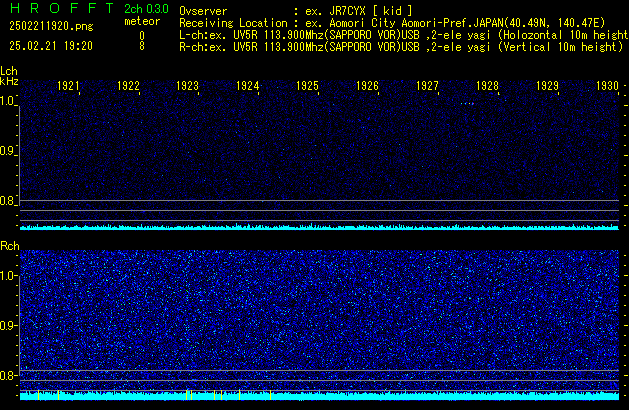Click the Lch '1.0' frequency axis label

click(7, 101)
